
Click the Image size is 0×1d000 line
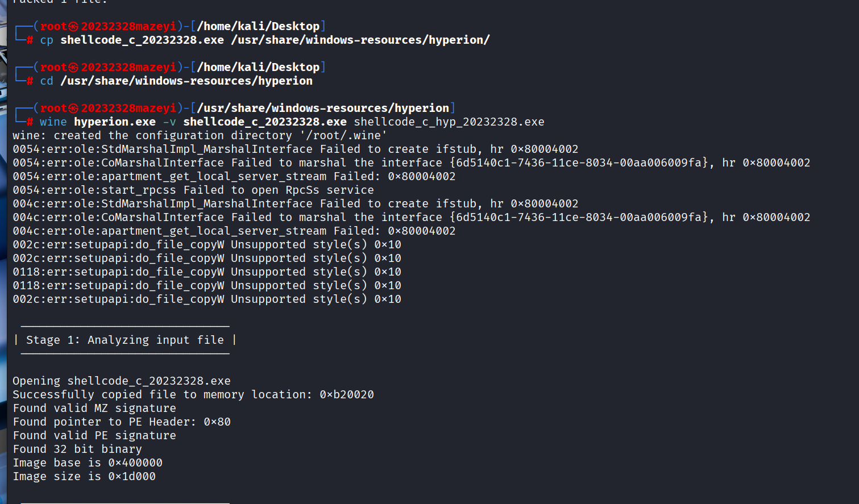tap(84, 477)
